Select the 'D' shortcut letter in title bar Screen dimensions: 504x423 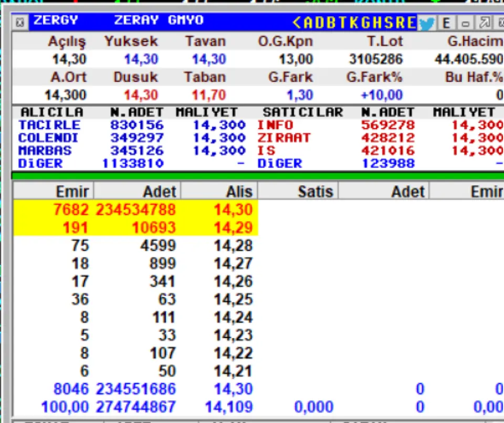(x=320, y=23)
